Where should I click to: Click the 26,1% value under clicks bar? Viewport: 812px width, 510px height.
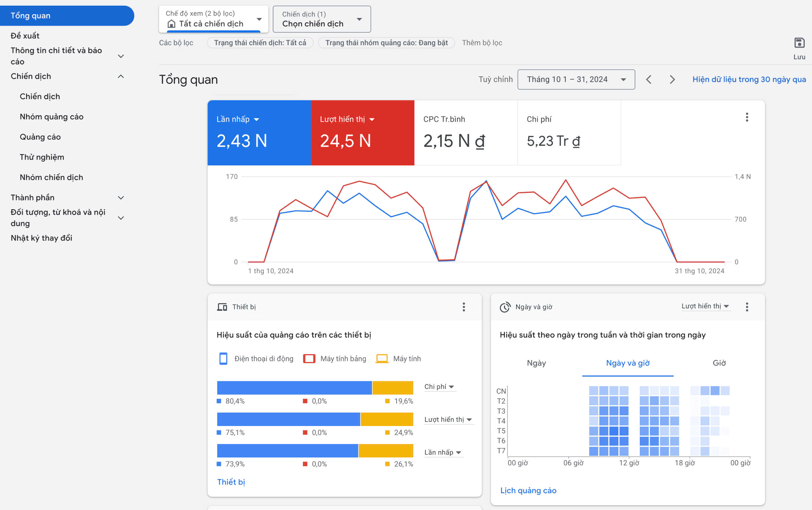click(403, 464)
